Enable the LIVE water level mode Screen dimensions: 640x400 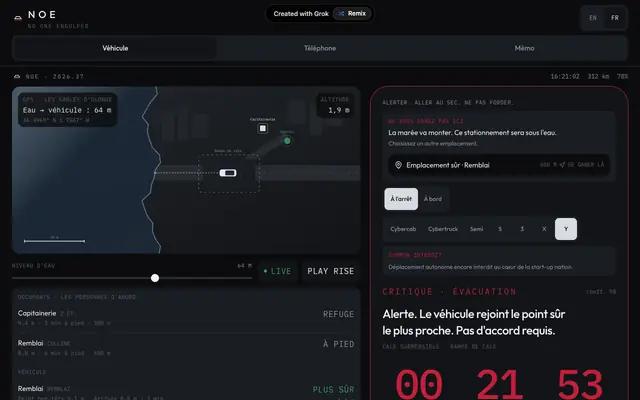[278, 271]
